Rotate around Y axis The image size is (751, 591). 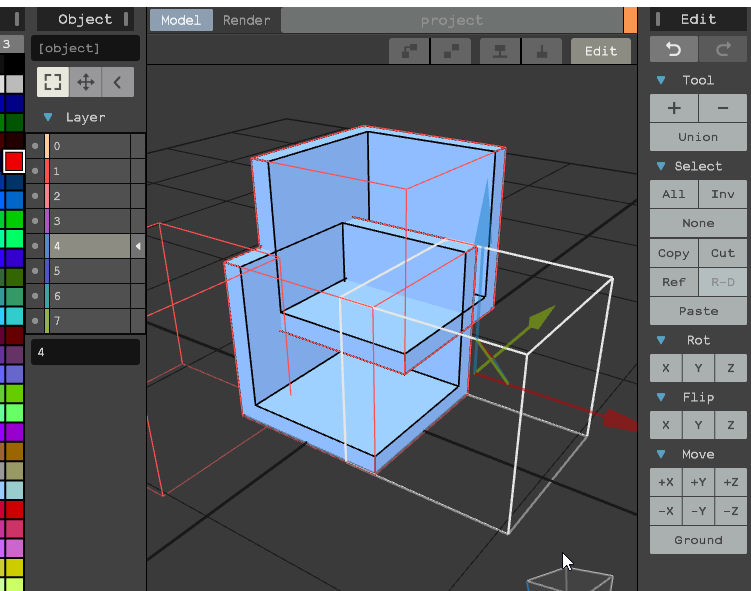pyautogui.click(x=698, y=368)
